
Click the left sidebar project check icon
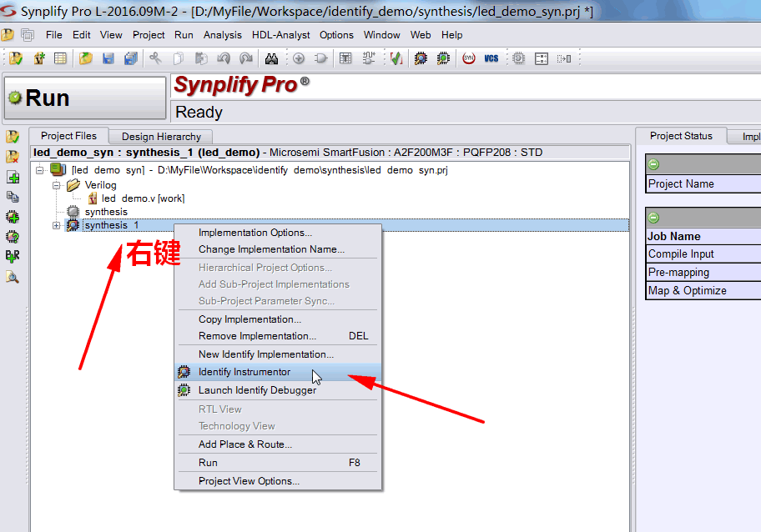coord(13,137)
